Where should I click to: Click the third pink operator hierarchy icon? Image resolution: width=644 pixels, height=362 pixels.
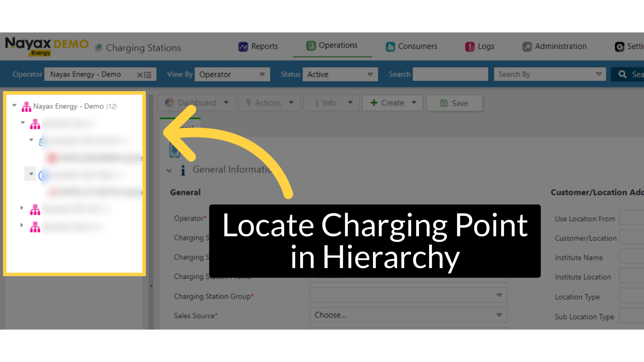[x=35, y=209]
